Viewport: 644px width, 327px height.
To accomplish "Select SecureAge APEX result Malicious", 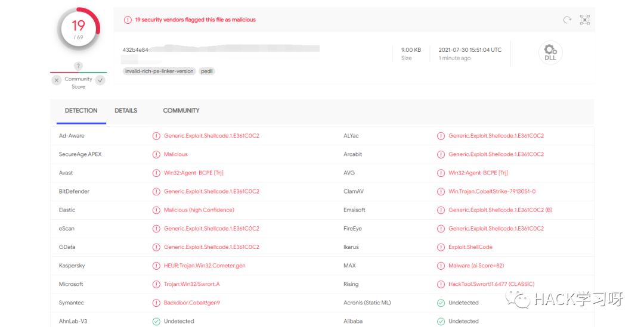I will 176,154.
